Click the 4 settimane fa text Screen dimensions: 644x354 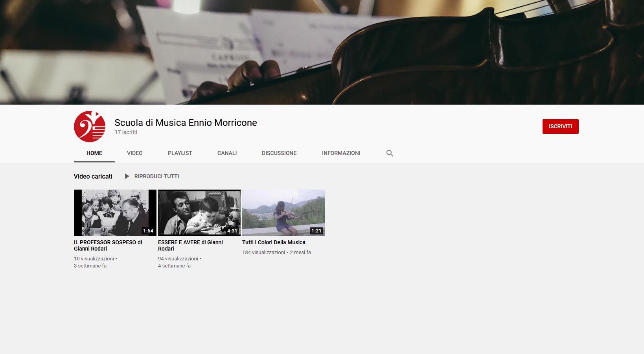pyautogui.click(x=174, y=265)
